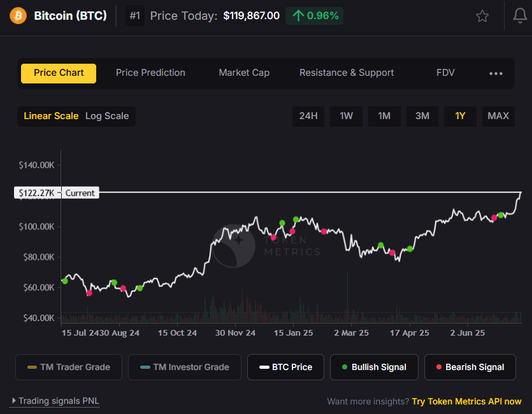This screenshot has width=532, height=414.
Task: Click the Bitcoin (BTC) title
Action: pyautogui.click(x=70, y=15)
